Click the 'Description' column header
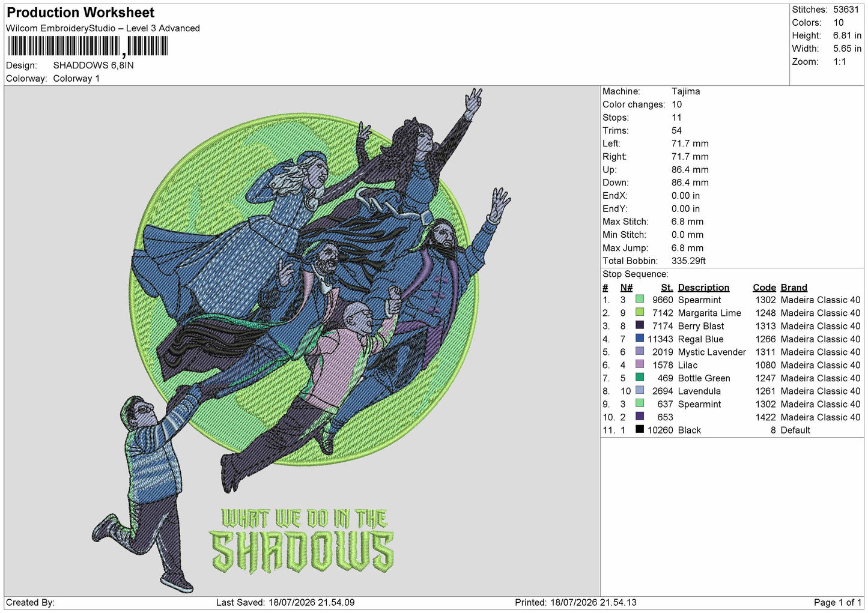Image resolution: width=868 pixels, height=613 pixels. click(703, 288)
